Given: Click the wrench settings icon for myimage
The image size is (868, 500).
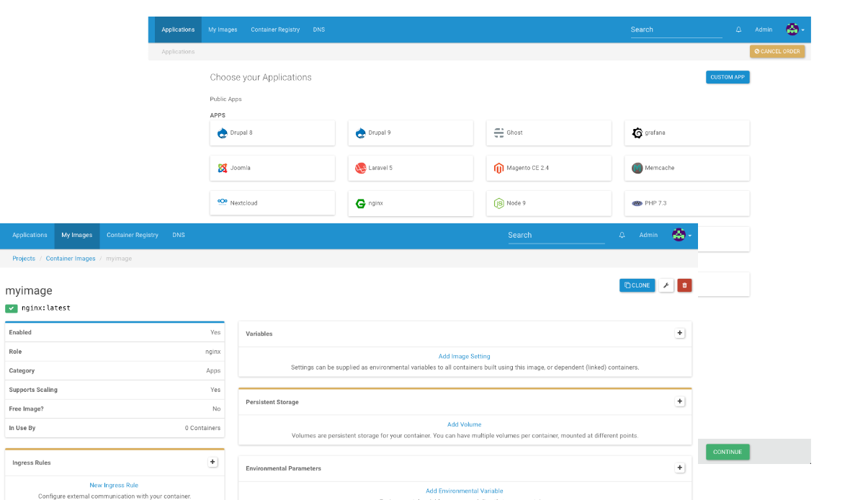Looking at the screenshot, I should click(666, 285).
